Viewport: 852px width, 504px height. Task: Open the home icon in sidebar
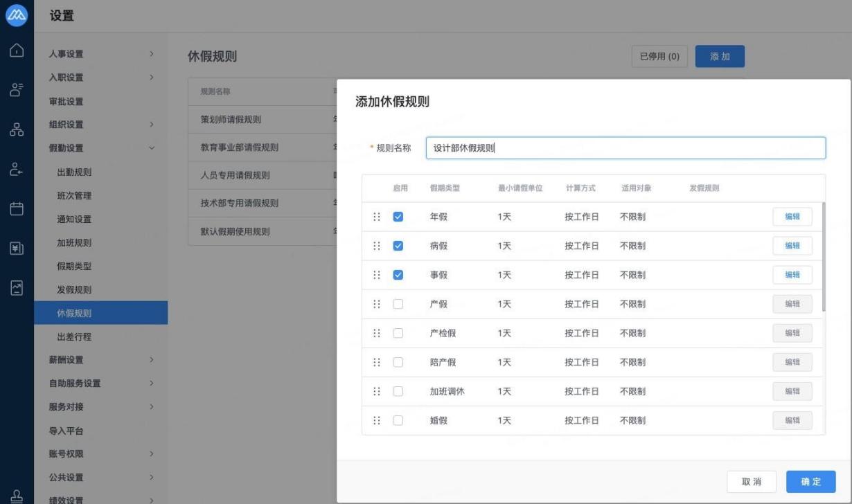16,51
